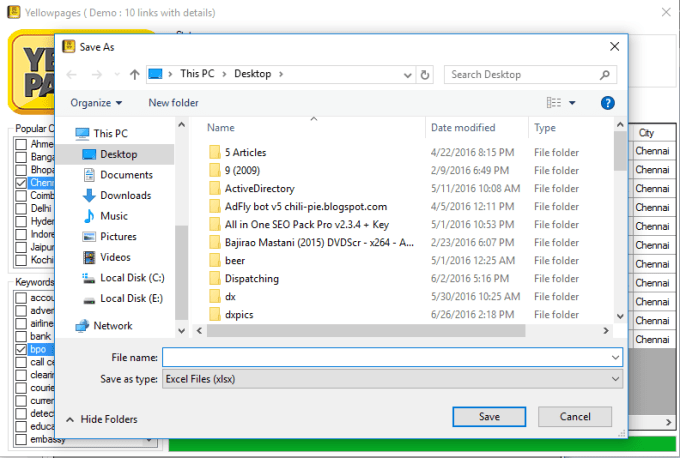Select the ActiveDirectory folder icon
Viewport: 680px width, 458px height.
click(x=215, y=189)
